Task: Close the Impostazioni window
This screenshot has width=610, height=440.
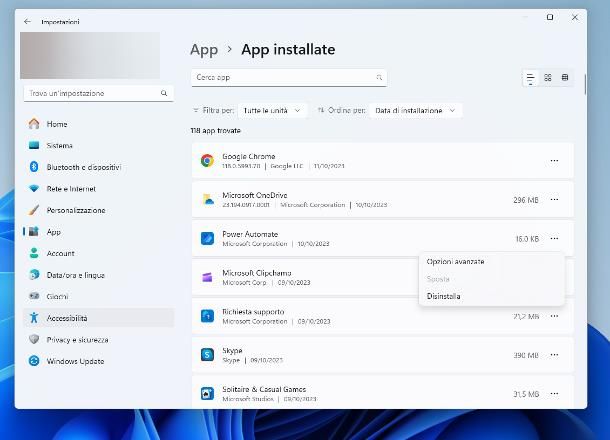Action: coord(575,17)
